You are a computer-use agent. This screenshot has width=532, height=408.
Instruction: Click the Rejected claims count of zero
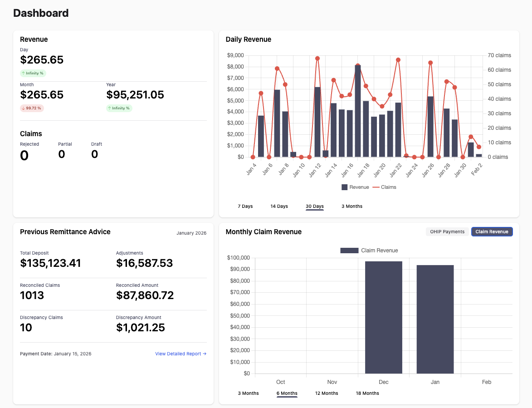point(24,154)
